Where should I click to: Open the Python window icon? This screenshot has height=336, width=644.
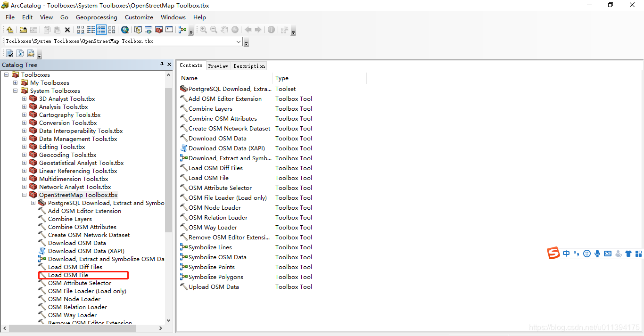point(169,30)
